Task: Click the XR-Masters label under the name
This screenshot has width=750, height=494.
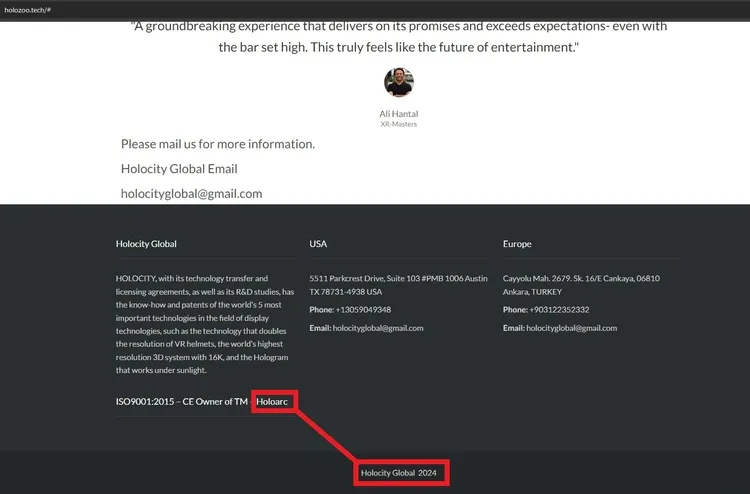Action: click(x=398, y=124)
